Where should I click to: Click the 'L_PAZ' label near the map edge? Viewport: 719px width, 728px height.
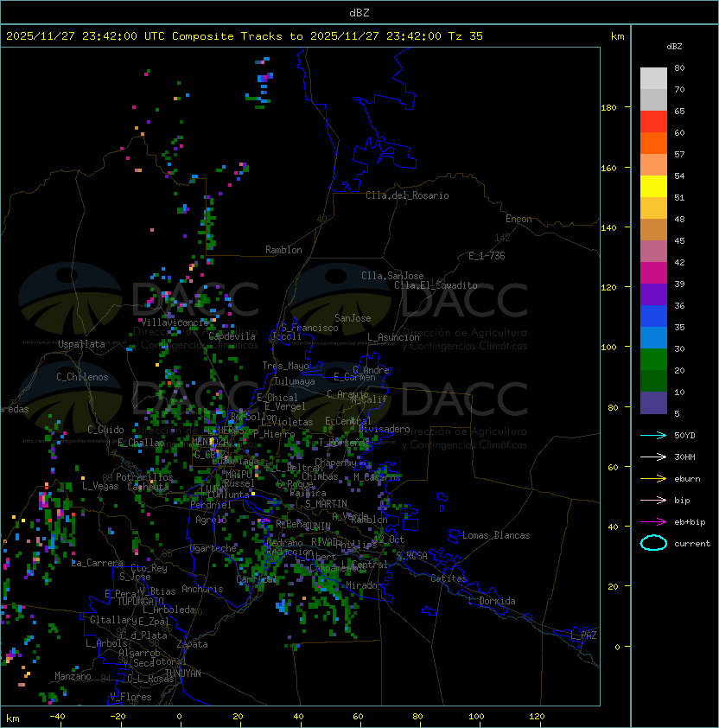[583, 635]
